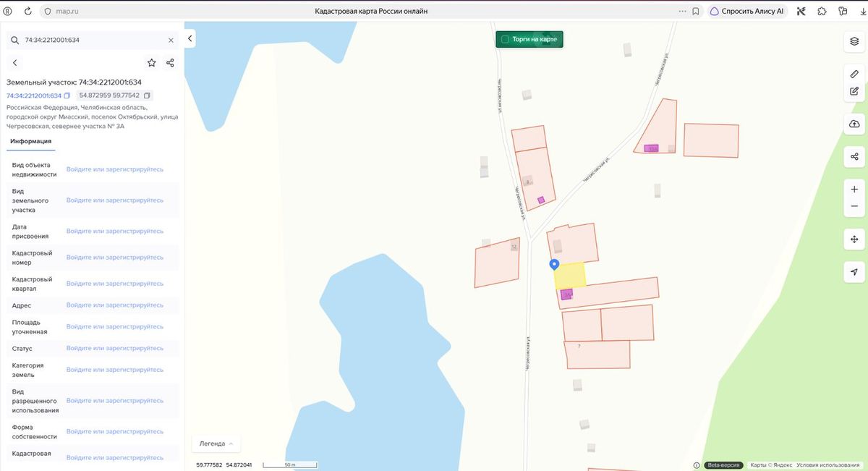The width and height of the screenshot is (868, 471).
Task: Click login link next to 'Вид объекта недвижимости'
Action: 115,169
